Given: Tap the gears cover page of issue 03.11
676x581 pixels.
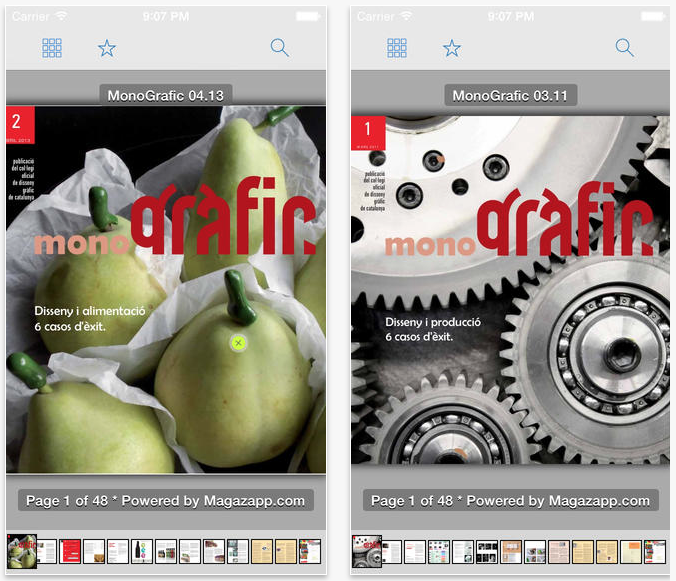Looking at the screenshot, I should 510,290.
